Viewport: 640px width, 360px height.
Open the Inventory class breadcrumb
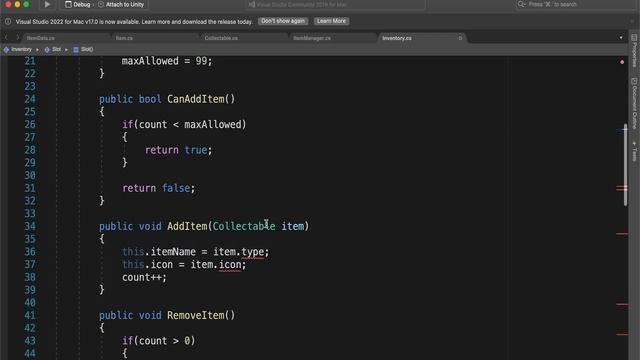click(x=18, y=49)
